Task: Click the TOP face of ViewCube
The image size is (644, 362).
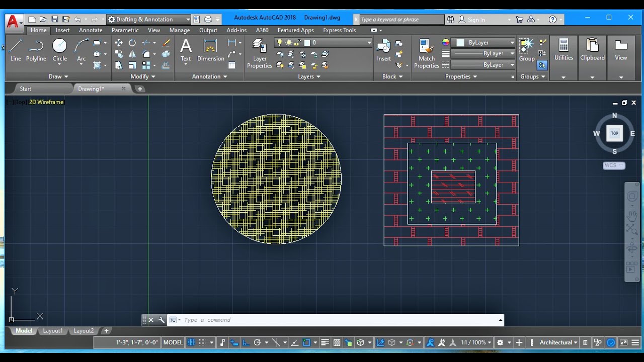Action: (614, 133)
